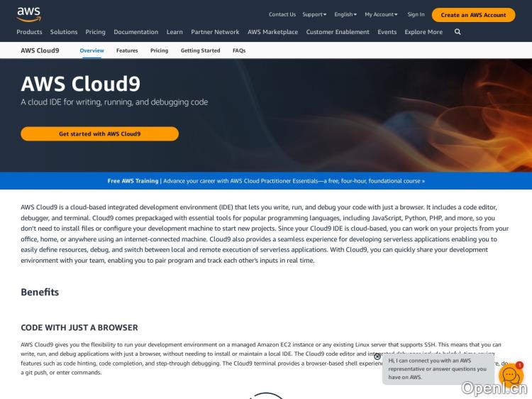
Task: Open the Free AWS Training banner link
Action: click(266, 181)
